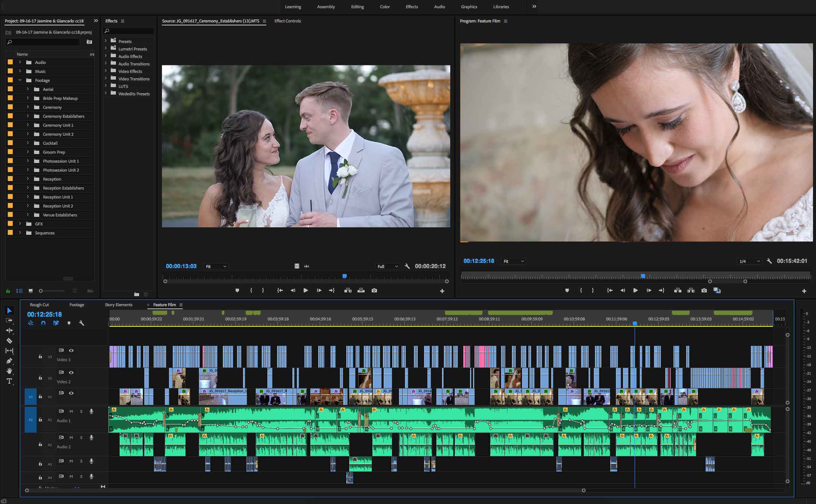
Task: Hide the Video 3 track output eye
Action: pyautogui.click(x=71, y=351)
